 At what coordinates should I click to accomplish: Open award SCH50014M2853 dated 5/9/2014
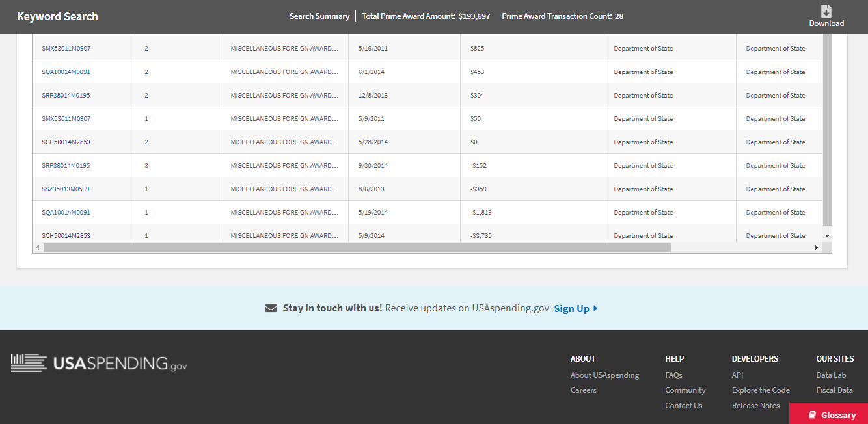[66, 236]
